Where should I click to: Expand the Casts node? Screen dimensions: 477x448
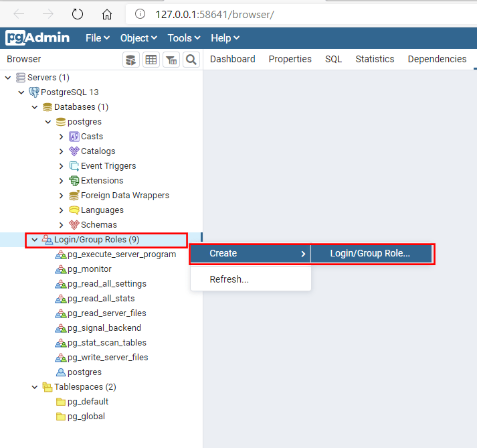pos(61,137)
